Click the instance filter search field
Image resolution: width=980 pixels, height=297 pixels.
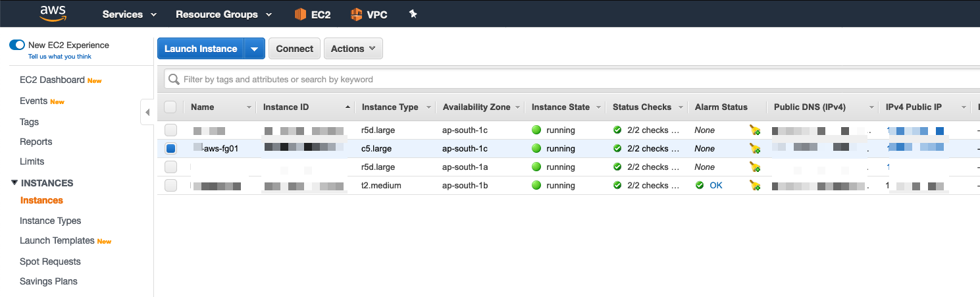point(566,80)
